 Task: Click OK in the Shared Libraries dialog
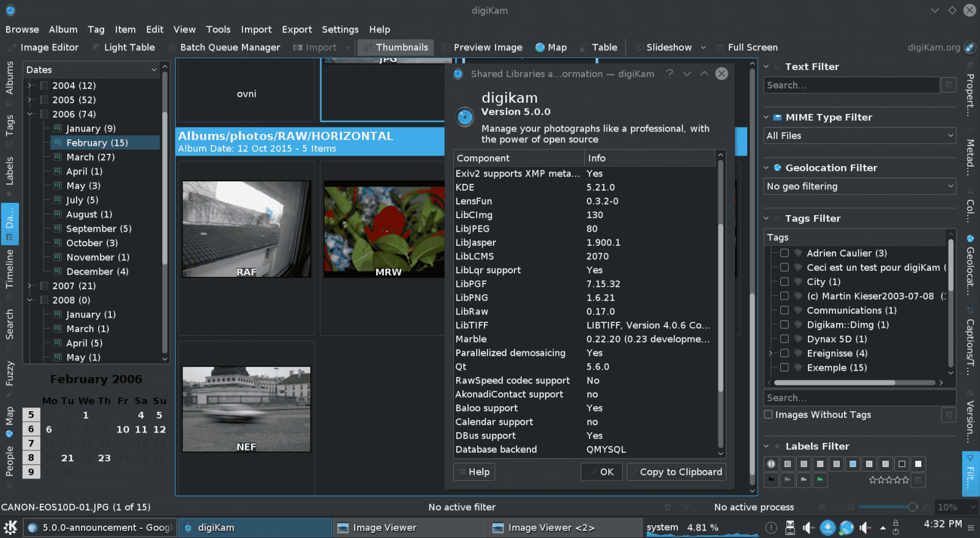601,472
